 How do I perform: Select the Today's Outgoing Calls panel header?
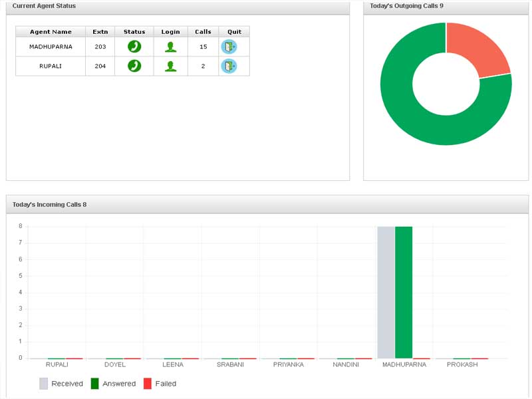point(406,6)
